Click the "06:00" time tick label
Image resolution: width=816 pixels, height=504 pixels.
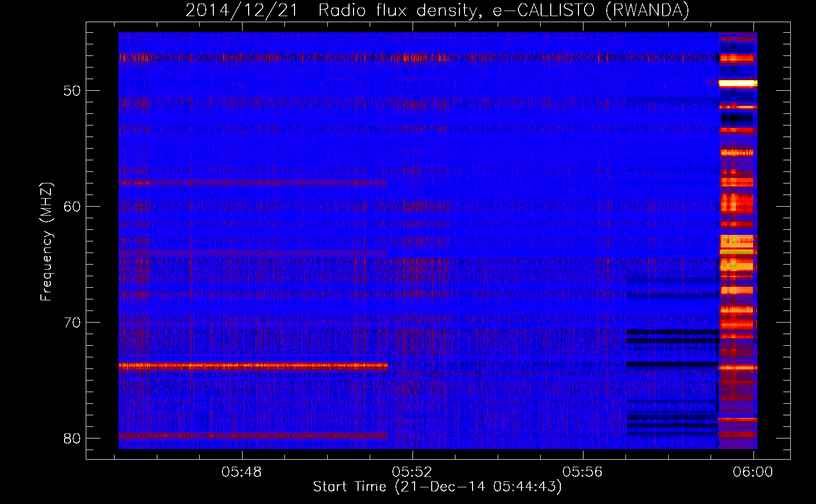click(x=753, y=472)
